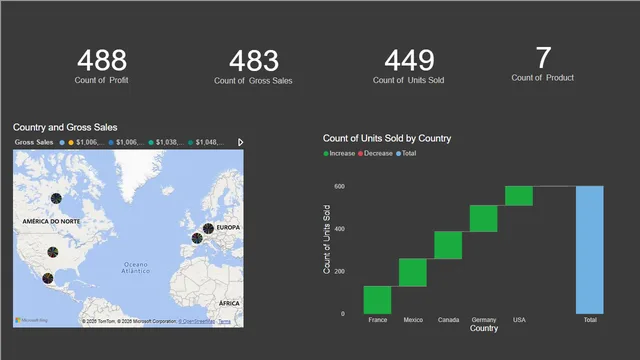The image size is (640, 360).
Task: Click the Country and Gross Sales title
Action: pos(65,127)
